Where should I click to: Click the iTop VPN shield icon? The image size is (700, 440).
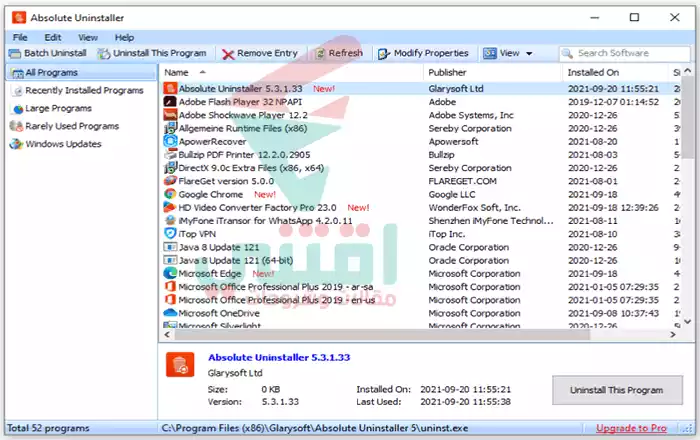click(170, 233)
